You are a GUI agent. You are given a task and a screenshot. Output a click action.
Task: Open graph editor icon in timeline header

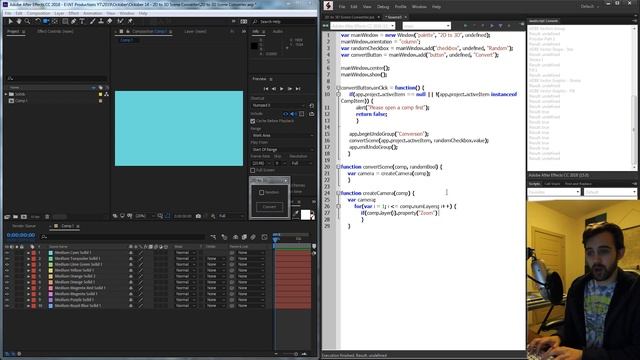click(264, 237)
